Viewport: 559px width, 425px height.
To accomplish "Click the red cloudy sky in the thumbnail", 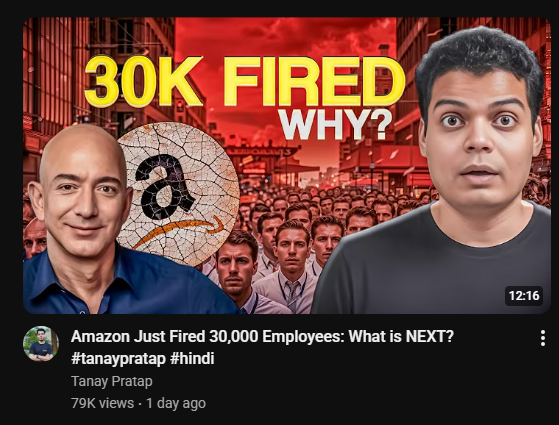I will click(x=285, y=36).
